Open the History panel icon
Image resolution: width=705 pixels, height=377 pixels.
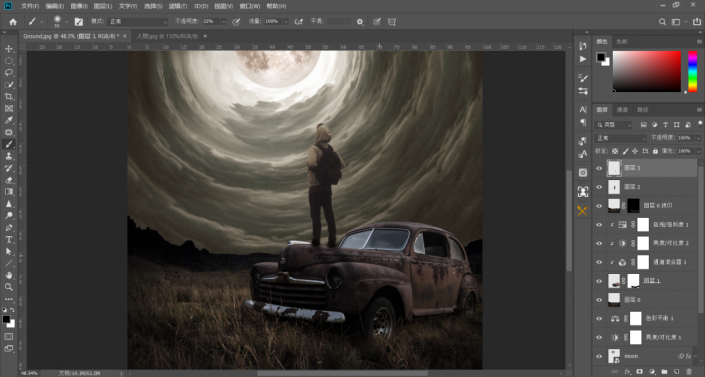click(583, 46)
